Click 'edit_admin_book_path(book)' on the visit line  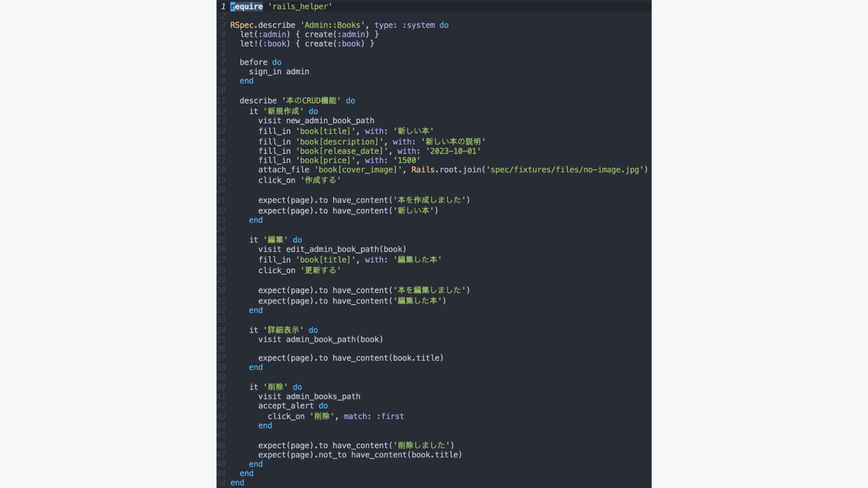tap(346, 249)
